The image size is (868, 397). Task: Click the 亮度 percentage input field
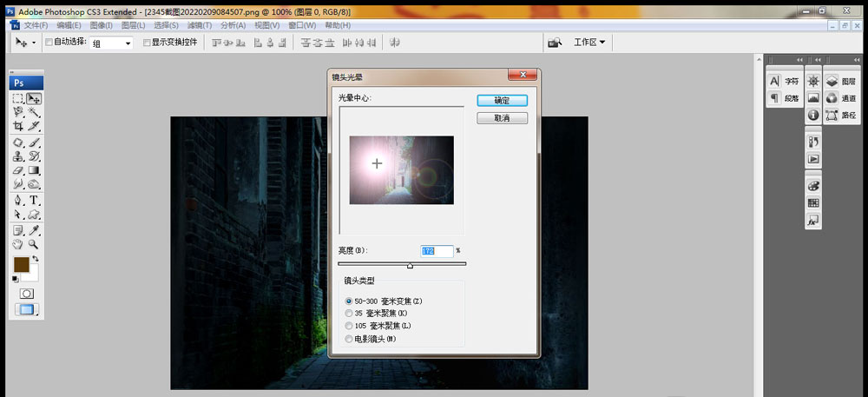pyautogui.click(x=437, y=251)
